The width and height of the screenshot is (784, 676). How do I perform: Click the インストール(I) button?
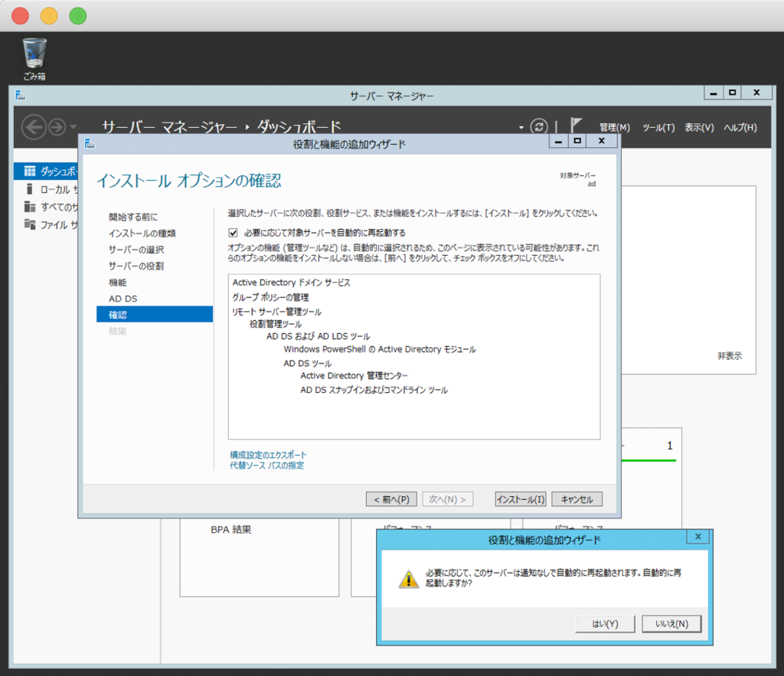coord(521,499)
